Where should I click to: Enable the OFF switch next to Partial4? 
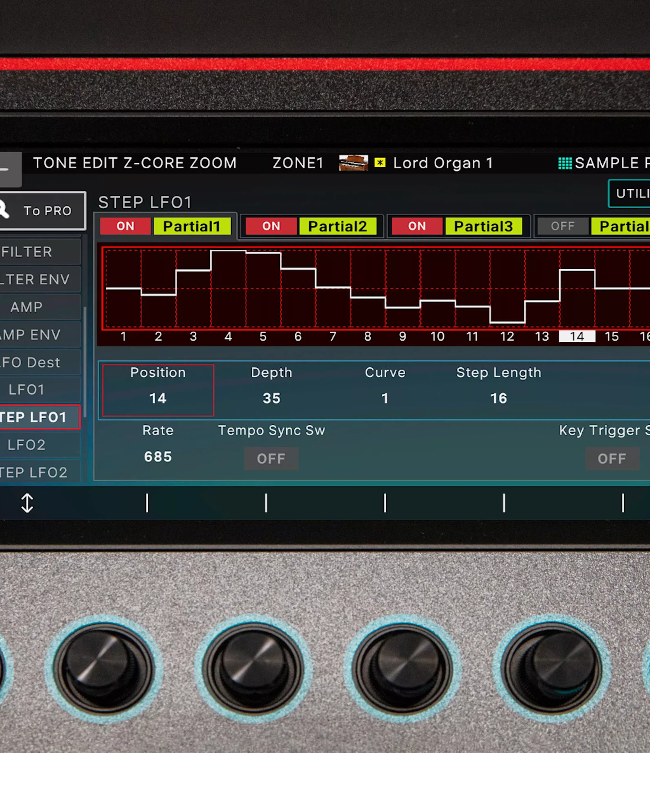563,226
